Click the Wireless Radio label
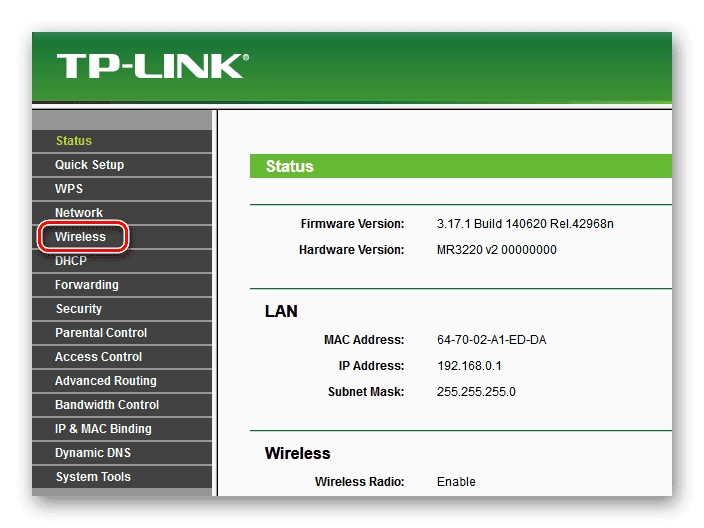 pyautogui.click(x=360, y=482)
